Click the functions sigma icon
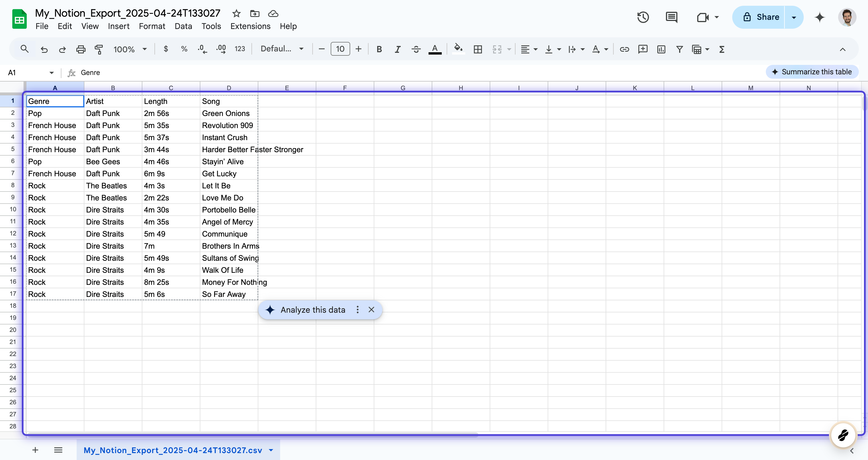 point(721,49)
